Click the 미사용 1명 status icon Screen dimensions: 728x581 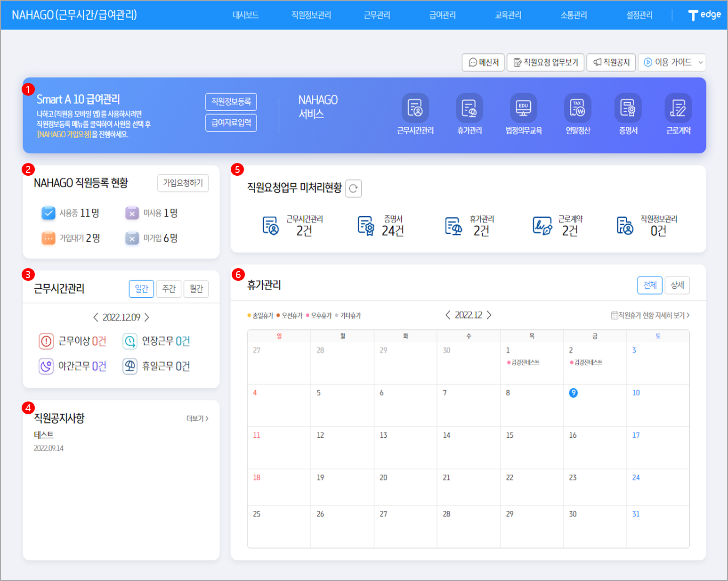pos(132,213)
